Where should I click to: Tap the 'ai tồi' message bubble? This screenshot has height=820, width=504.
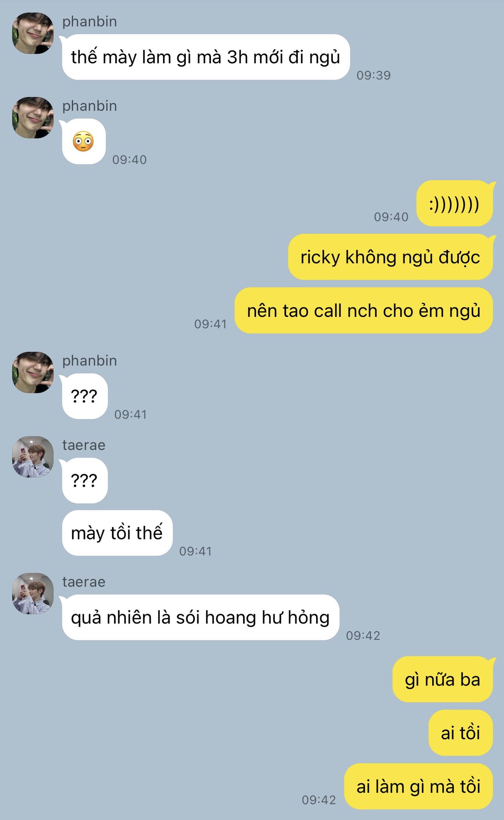tap(460, 732)
